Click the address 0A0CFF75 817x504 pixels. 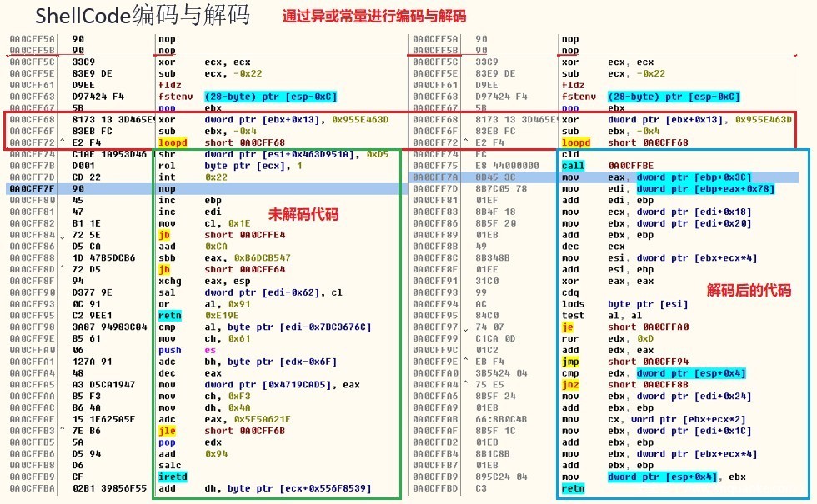coord(435,166)
